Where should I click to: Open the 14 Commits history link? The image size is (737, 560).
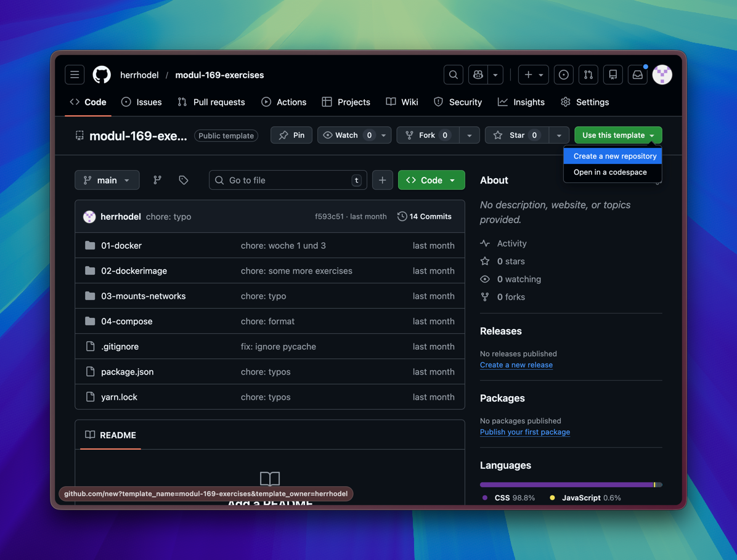tap(425, 216)
